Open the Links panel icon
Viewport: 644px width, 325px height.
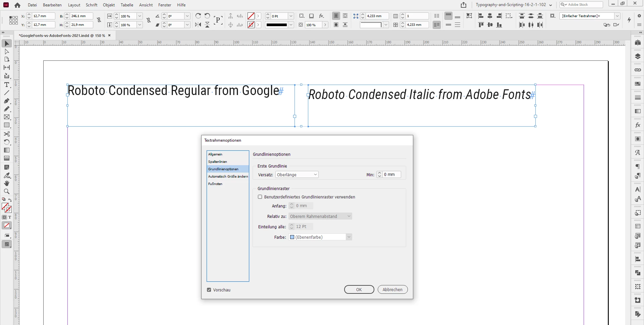tap(638, 70)
